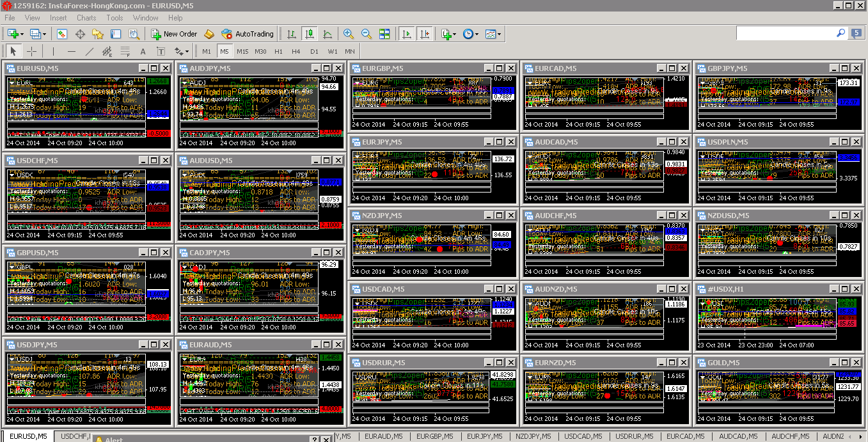The image size is (868, 442).
Task: Insert arrows objects tool icon
Action: (x=178, y=51)
